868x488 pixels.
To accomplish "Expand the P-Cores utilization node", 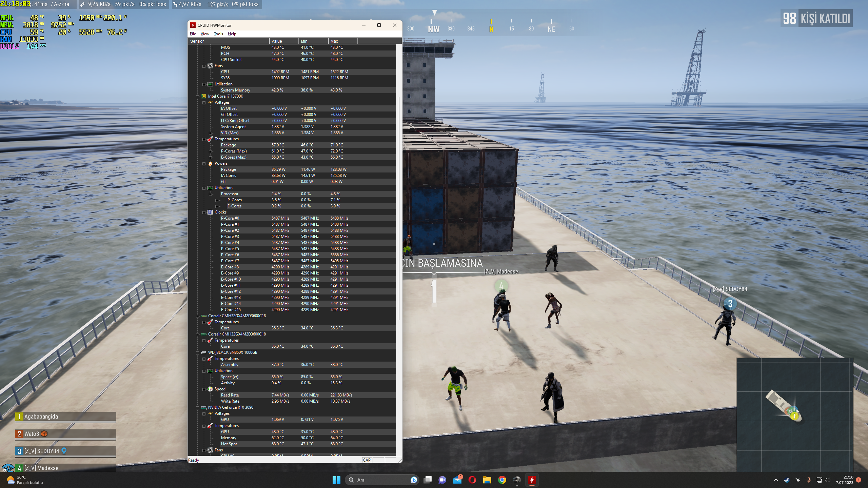I will (217, 200).
